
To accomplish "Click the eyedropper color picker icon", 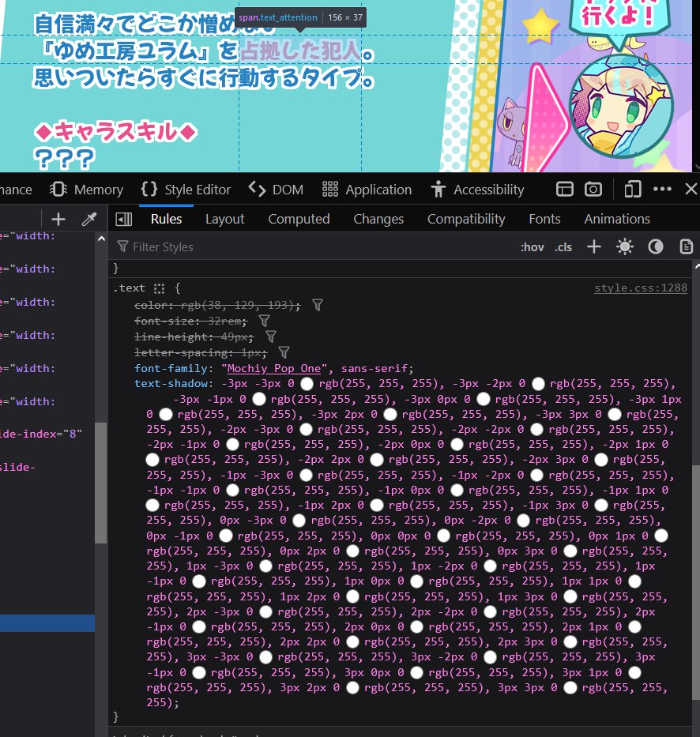I will click(88, 219).
